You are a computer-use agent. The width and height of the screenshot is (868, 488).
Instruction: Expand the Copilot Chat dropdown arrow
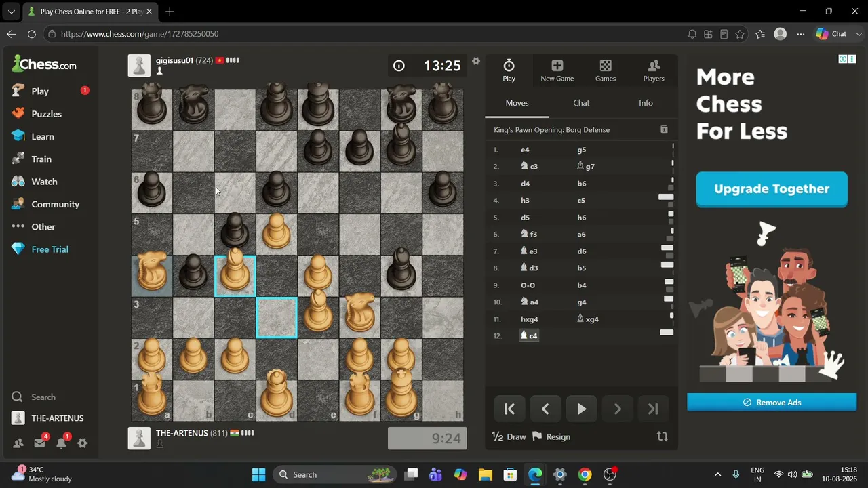[859, 34]
